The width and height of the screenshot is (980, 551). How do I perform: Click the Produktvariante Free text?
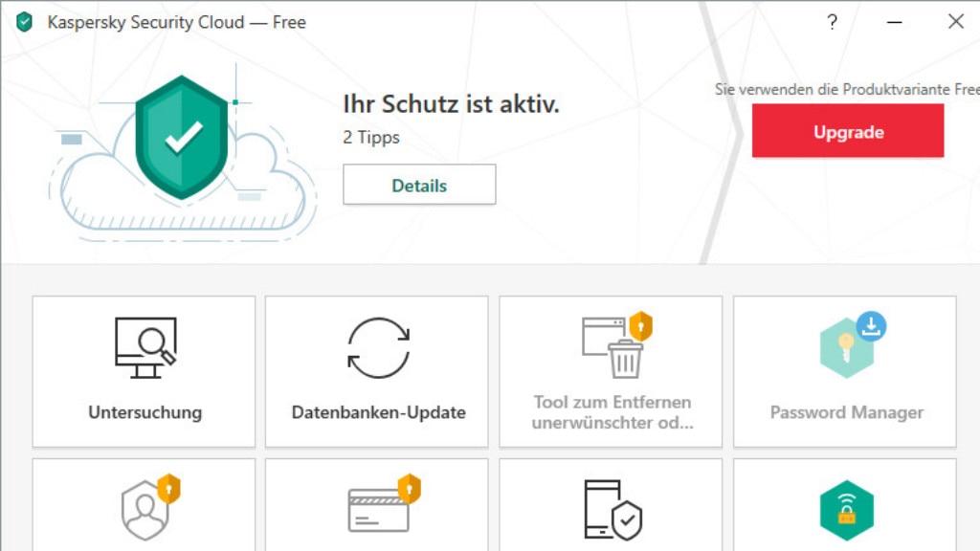pos(846,89)
